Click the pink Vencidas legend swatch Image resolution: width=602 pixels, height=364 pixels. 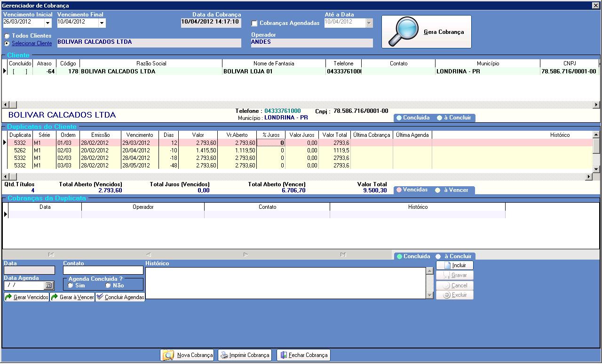click(x=399, y=190)
